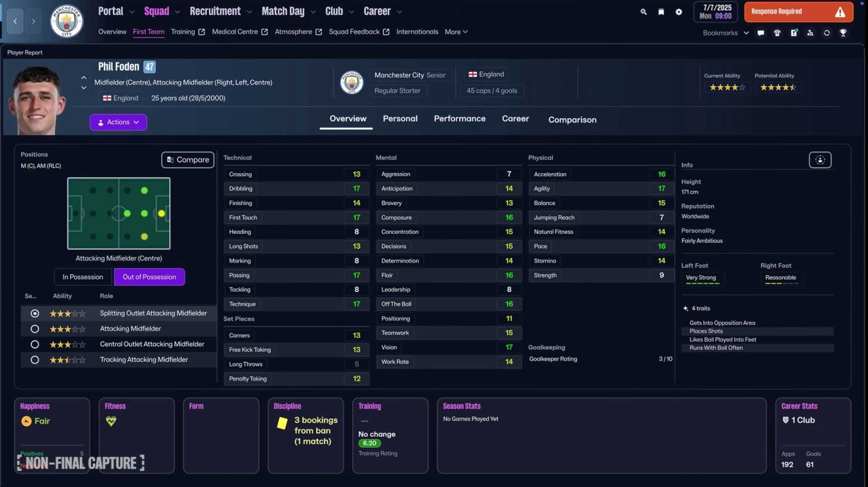Image resolution: width=868 pixels, height=487 pixels.
Task: Click the trophy competitions icon
Action: tap(843, 33)
